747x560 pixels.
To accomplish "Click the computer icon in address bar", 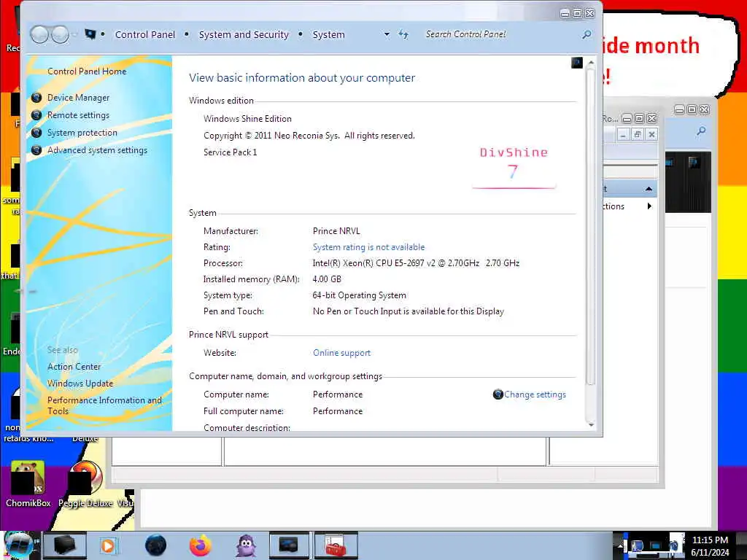I will click(90, 34).
